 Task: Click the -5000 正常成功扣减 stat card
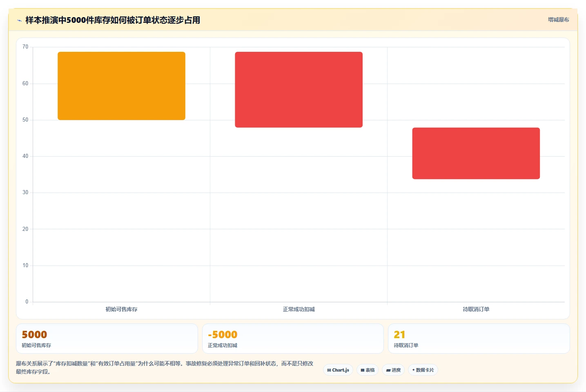[x=293, y=339]
